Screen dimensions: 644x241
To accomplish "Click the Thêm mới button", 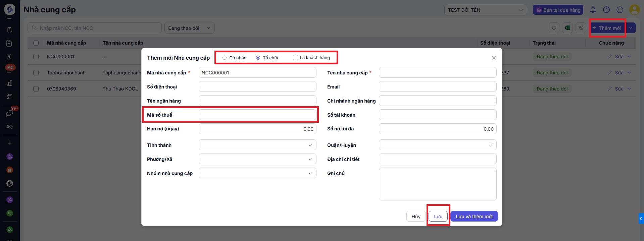I will (x=607, y=28).
